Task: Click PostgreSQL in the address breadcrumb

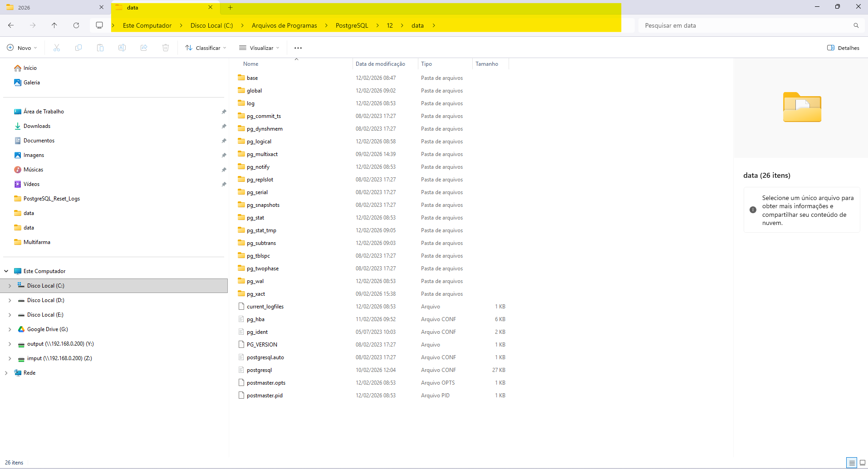Action: pos(352,25)
